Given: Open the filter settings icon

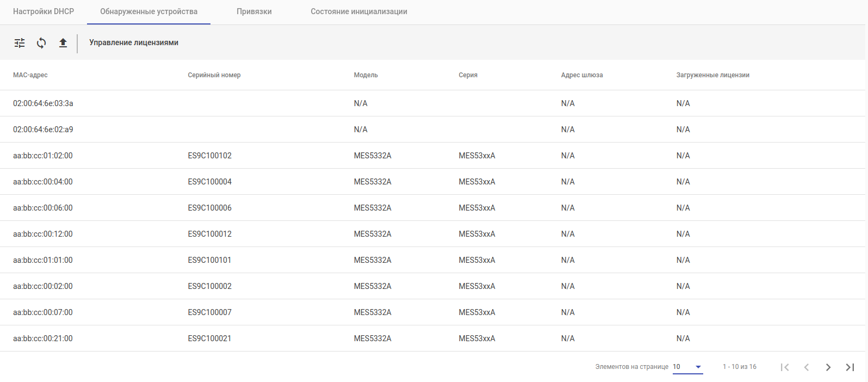Looking at the screenshot, I should [20, 43].
